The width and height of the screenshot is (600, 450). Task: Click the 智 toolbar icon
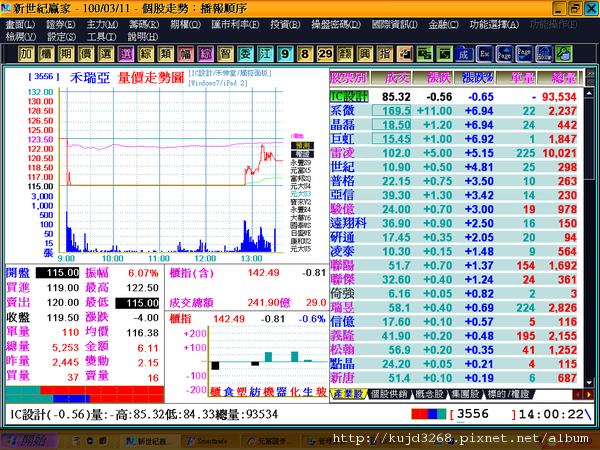225,54
